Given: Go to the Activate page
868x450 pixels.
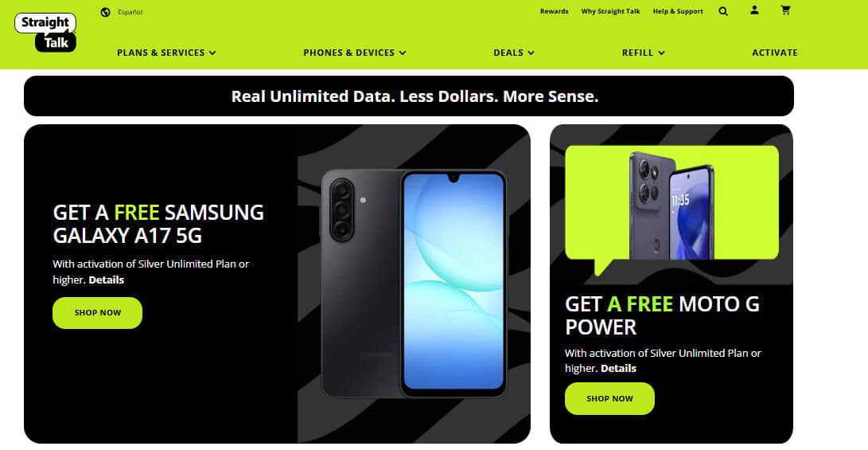Looking at the screenshot, I should coord(774,53).
